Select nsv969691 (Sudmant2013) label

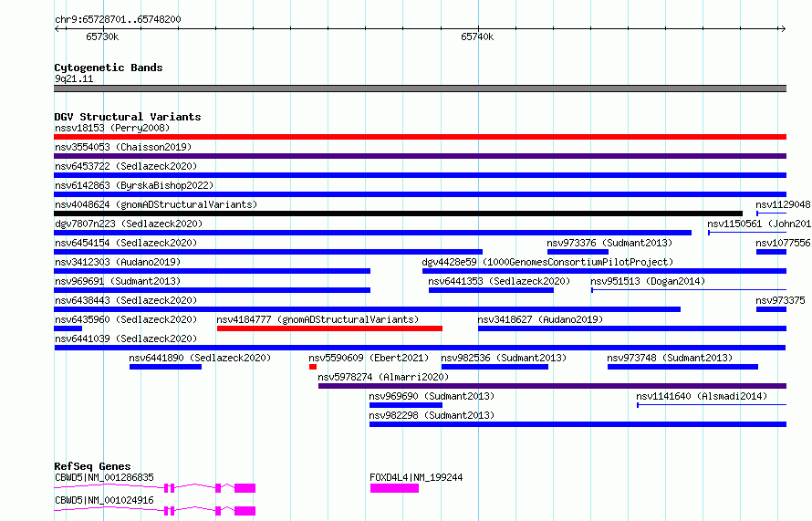118,281
